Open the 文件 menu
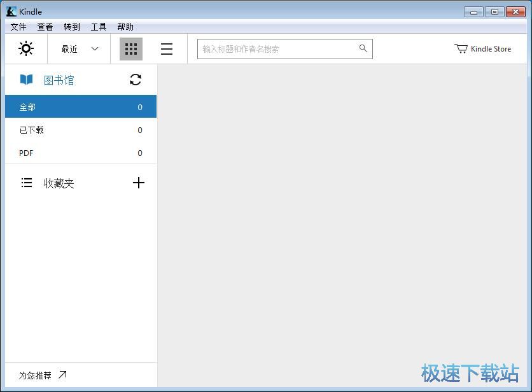The height and width of the screenshot is (392, 532). (x=18, y=27)
